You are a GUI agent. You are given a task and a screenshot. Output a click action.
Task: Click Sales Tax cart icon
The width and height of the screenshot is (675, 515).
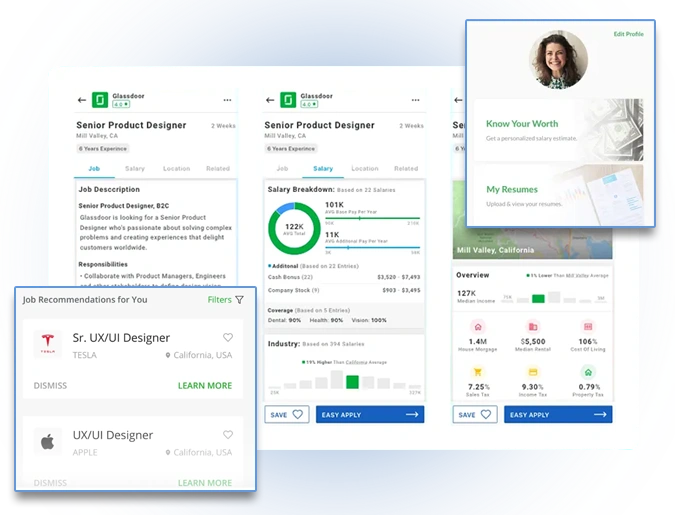pyautogui.click(x=478, y=372)
